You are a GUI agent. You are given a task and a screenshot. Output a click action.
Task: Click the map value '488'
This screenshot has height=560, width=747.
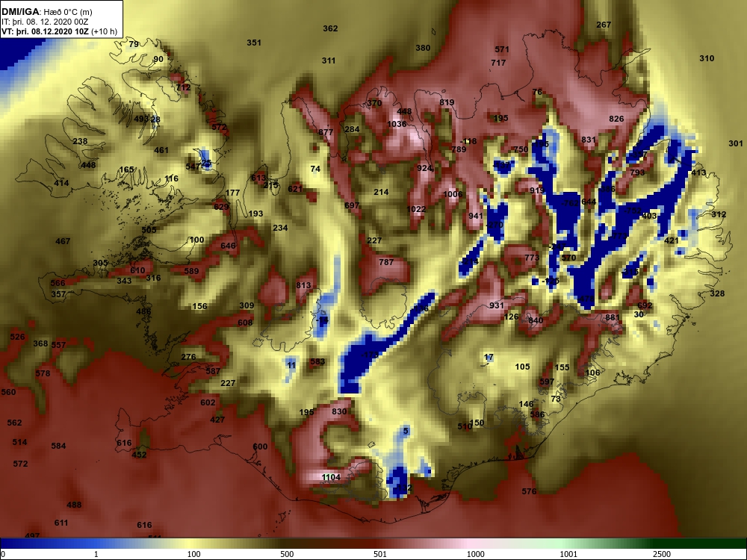pos(74,505)
